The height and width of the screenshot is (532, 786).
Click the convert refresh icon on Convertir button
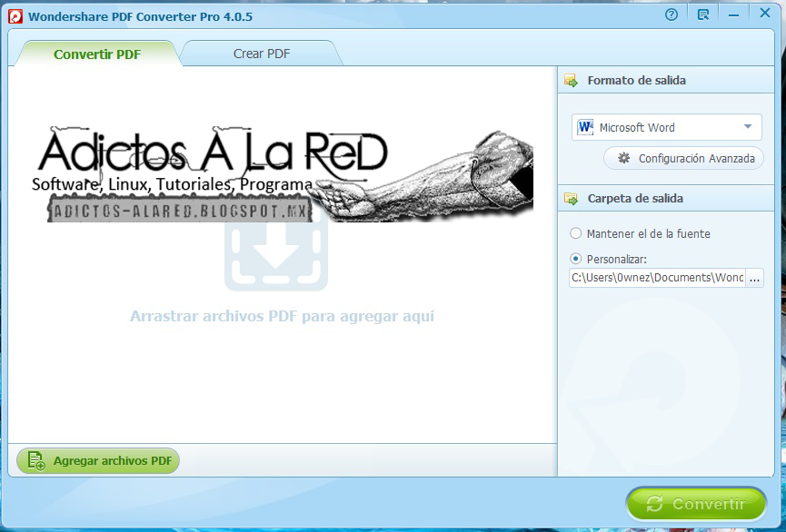pos(655,504)
